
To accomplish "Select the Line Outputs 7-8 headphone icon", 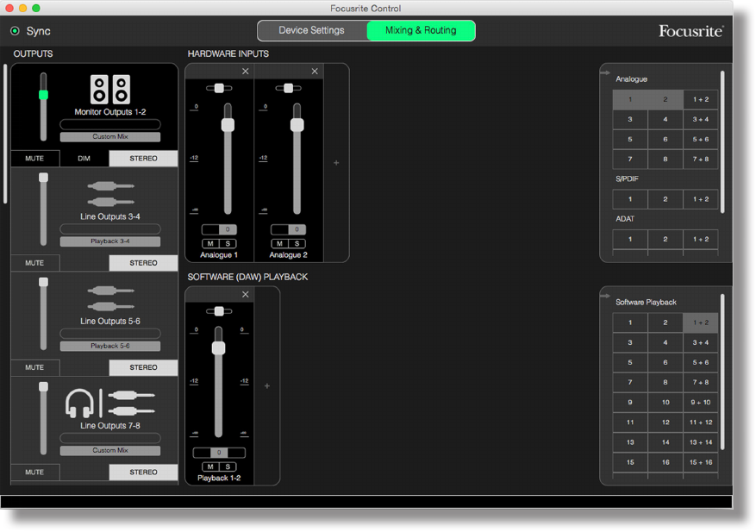I will tap(79, 404).
